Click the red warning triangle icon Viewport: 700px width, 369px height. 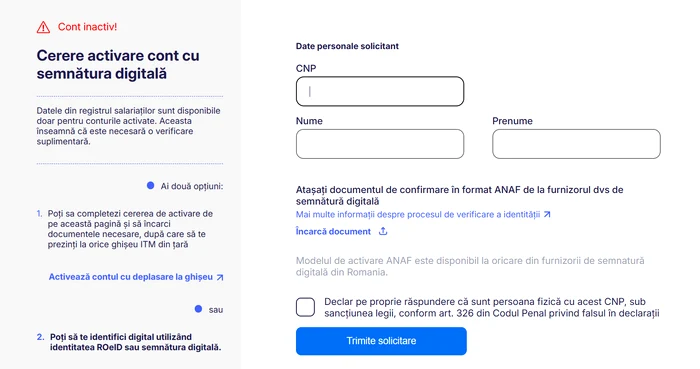43,27
